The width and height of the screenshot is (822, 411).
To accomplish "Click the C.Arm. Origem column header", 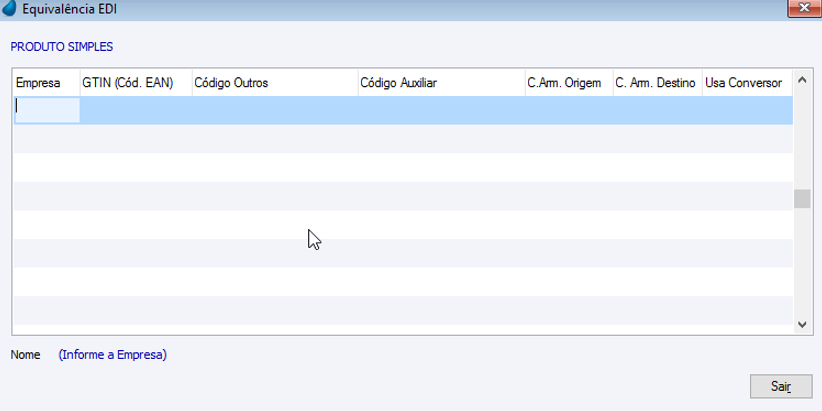I will [x=567, y=83].
